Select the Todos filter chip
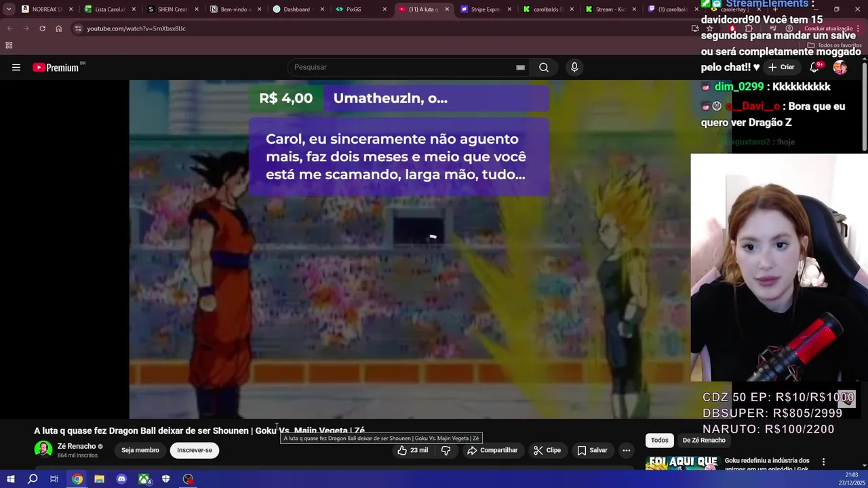The width and height of the screenshot is (868, 488). (x=660, y=441)
